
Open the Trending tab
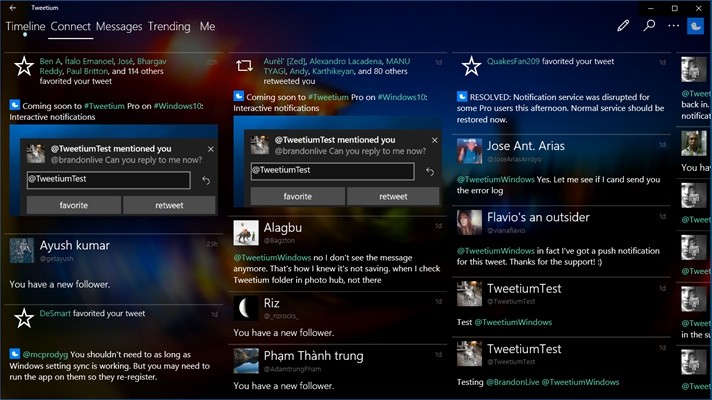tap(169, 26)
